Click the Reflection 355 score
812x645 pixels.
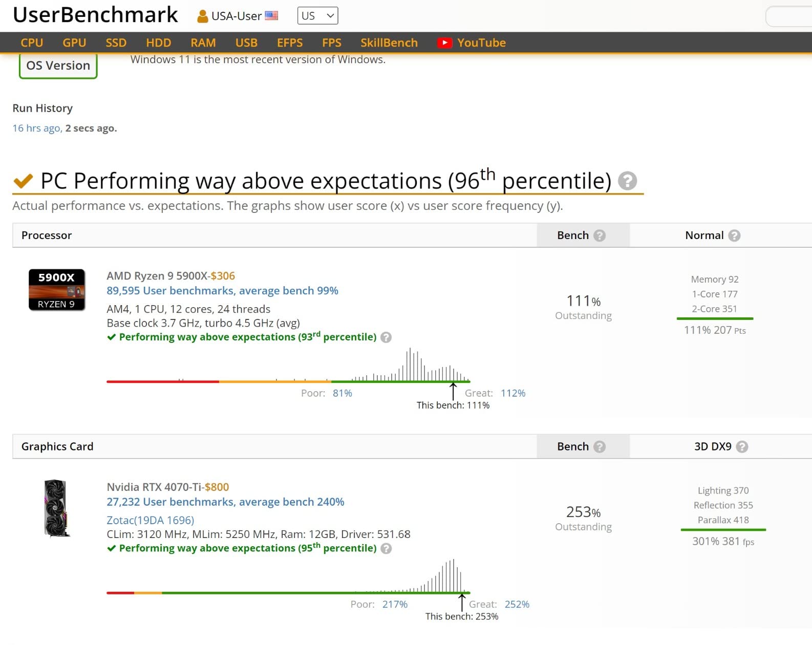click(723, 505)
